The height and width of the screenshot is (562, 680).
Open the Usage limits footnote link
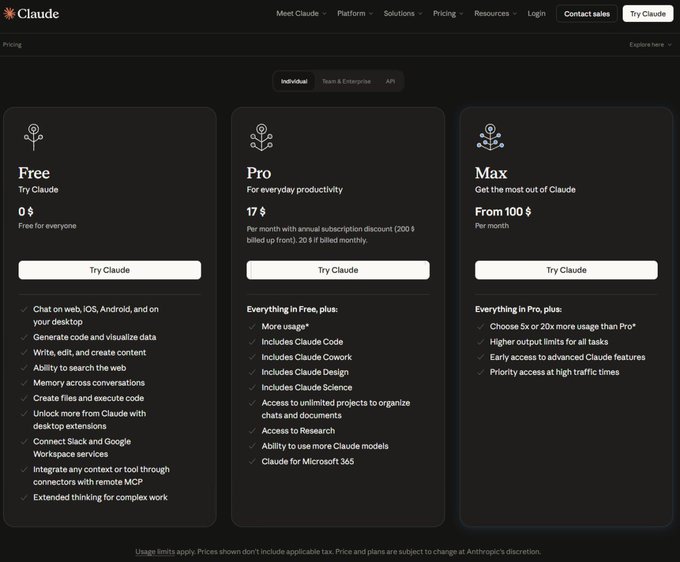point(155,552)
